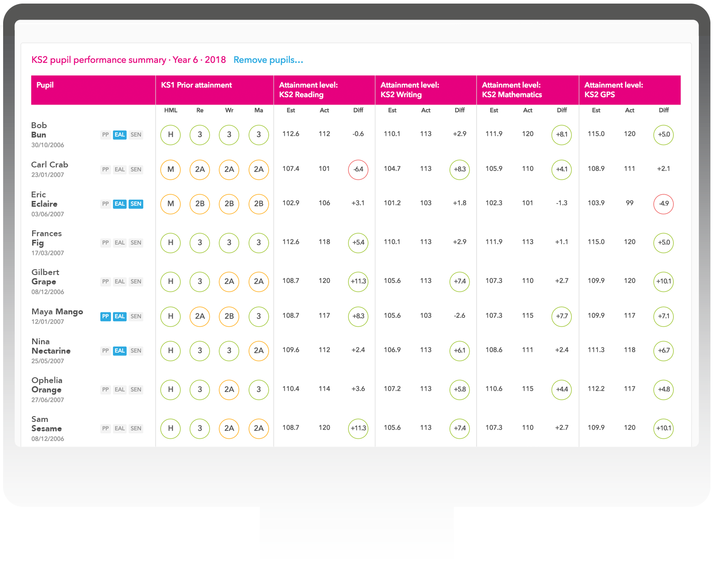Select the Pupil column header
Screen dimensions: 714x588
click(x=93, y=90)
